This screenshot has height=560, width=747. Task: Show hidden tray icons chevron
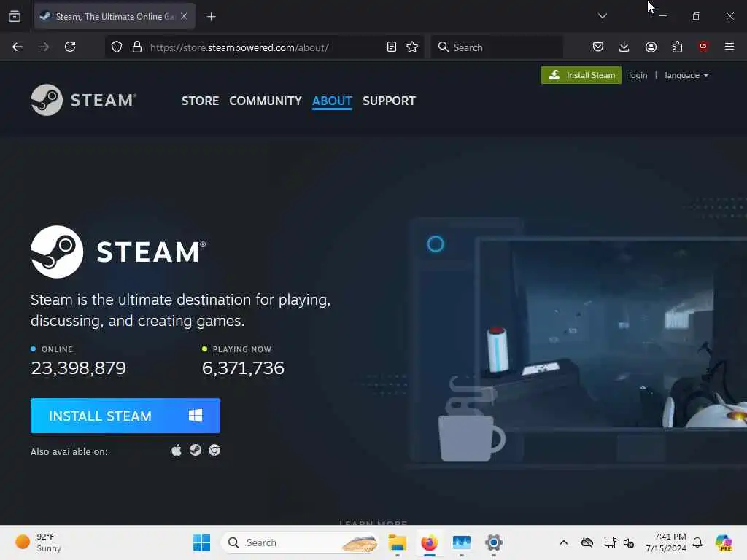(x=564, y=542)
